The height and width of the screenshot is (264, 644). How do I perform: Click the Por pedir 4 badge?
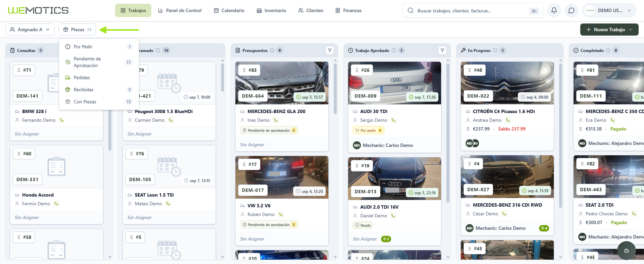pyautogui.click(x=368, y=130)
